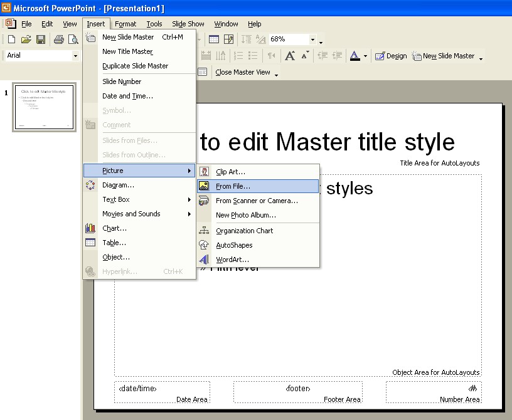The width and height of the screenshot is (512, 420).
Task: Open the Format menu
Action: [x=125, y=24]
